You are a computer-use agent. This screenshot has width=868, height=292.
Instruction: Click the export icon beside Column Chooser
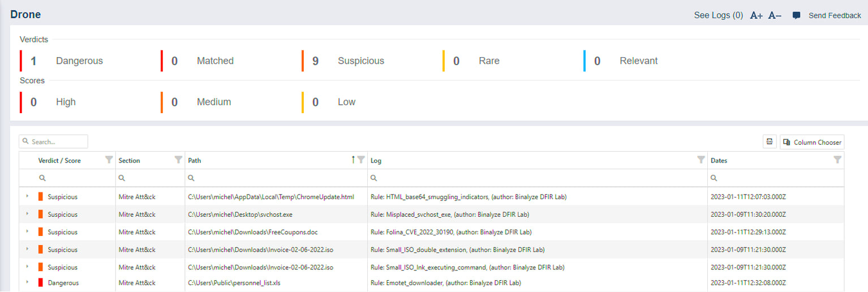[x=770, y=142]
